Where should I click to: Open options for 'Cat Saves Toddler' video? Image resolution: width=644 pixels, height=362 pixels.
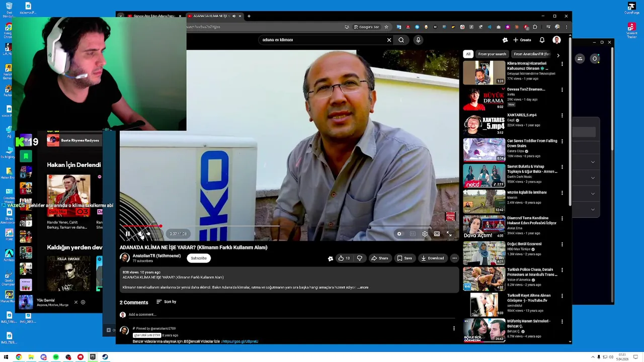[x=562, y=141]
